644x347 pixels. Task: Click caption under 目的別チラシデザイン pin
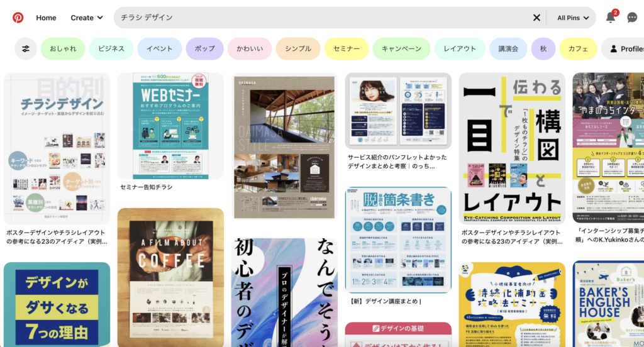click(x=57, y=237)
